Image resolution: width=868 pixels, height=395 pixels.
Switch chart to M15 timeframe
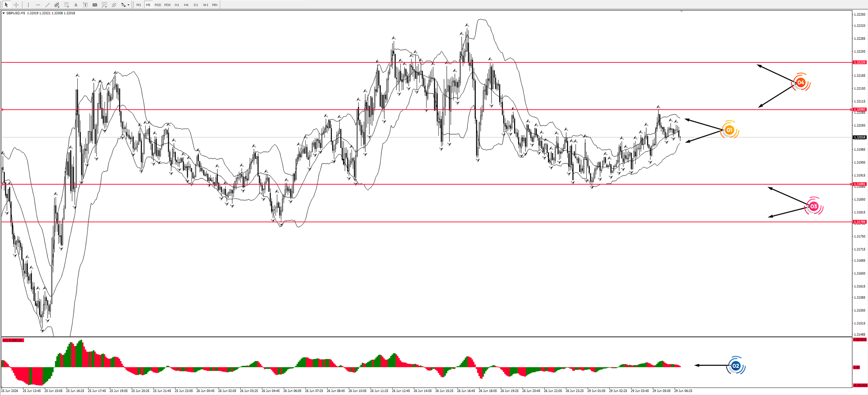(158, 5)
